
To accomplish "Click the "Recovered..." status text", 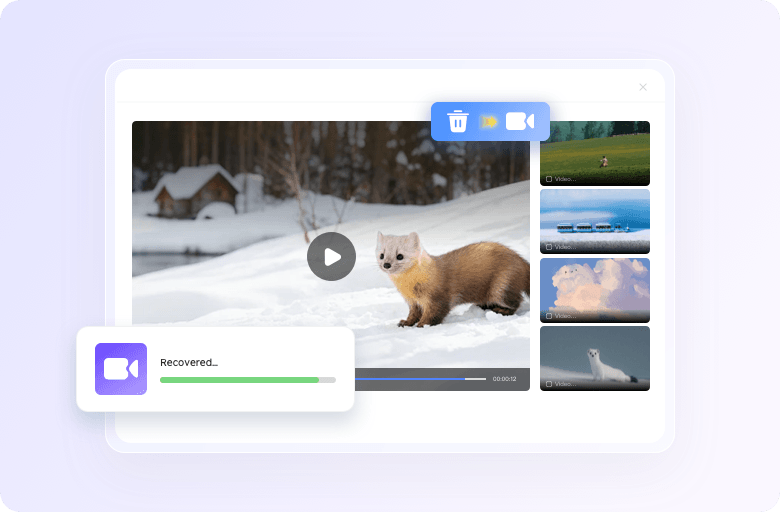I will pos(189,362).
